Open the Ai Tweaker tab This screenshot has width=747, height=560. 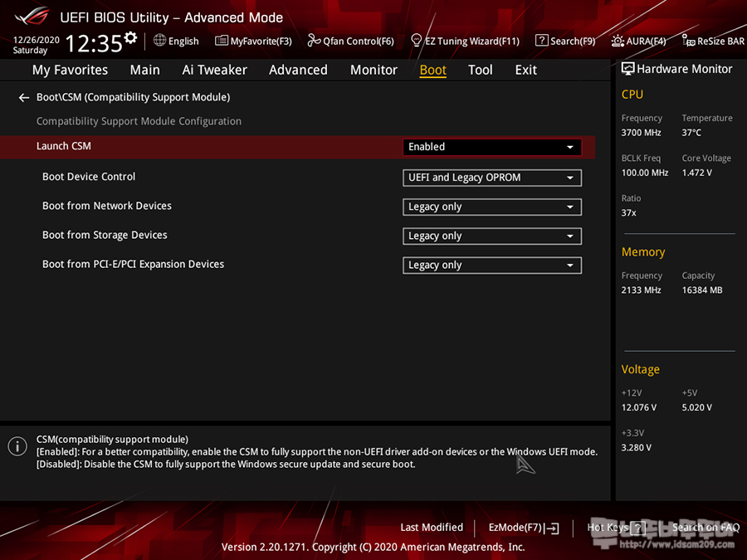[214, 70]
